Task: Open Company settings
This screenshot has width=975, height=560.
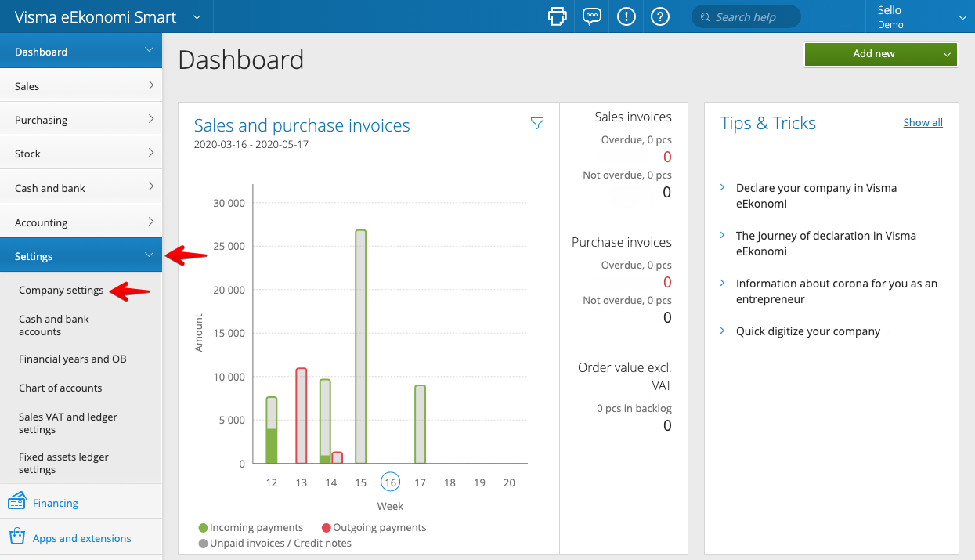Action: (x=61, y=290)
